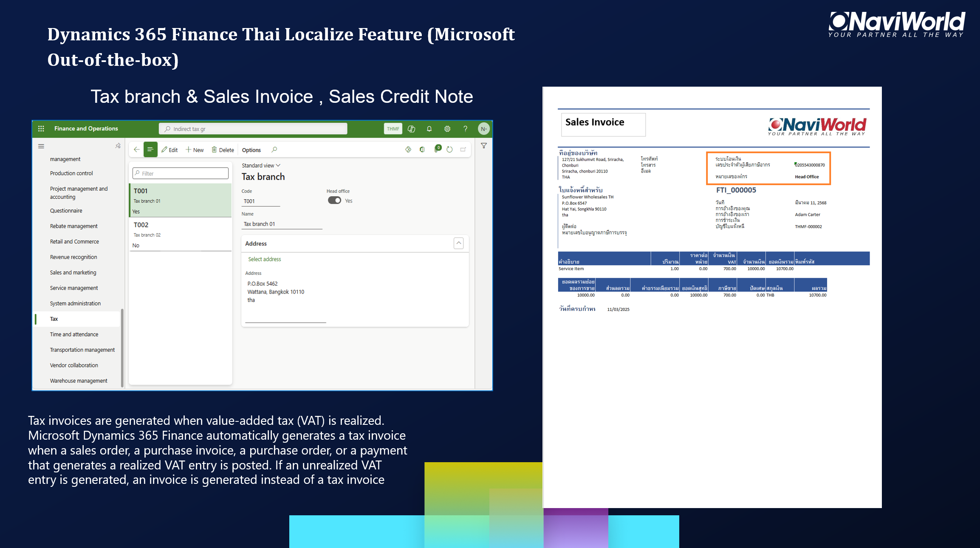The width and height of the screenshot is (980, 548).
Task: Click Sunflower Wholesales TH customer name
Action: 587,197
